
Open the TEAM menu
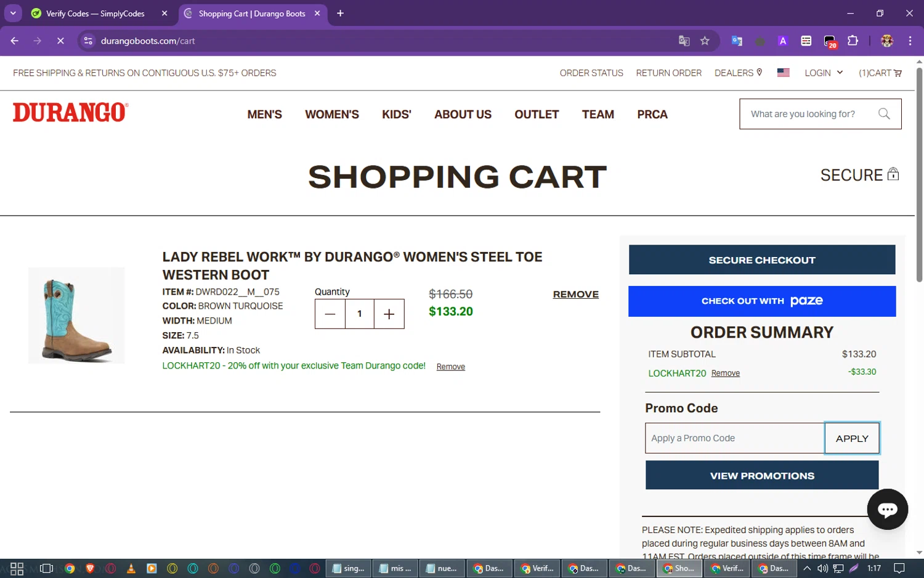click(x=598, y=115)
